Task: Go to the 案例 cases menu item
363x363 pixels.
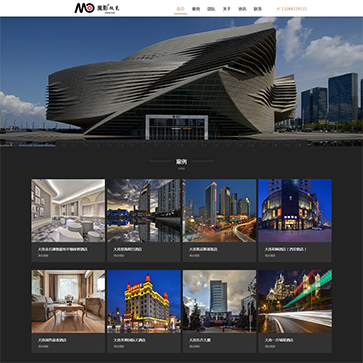Action: 196,9
